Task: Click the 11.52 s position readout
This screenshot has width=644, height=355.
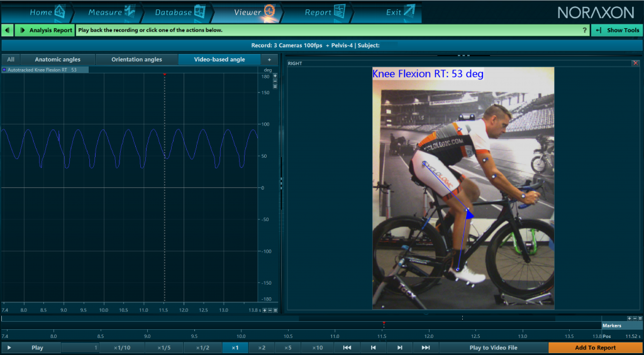Action: click(x=633, y=336)
